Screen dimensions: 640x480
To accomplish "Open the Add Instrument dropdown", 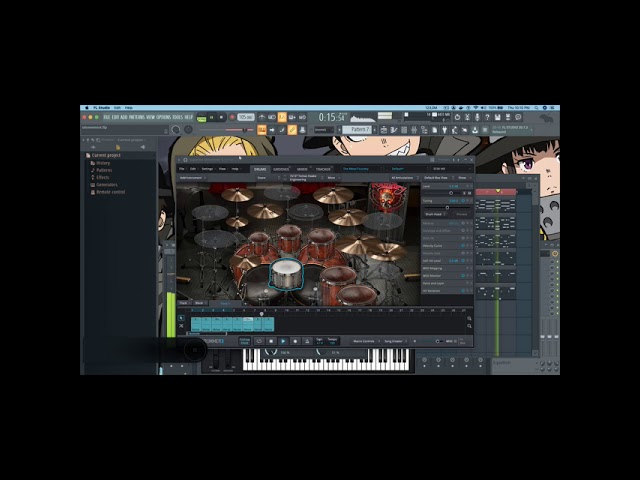I will 192,178.
